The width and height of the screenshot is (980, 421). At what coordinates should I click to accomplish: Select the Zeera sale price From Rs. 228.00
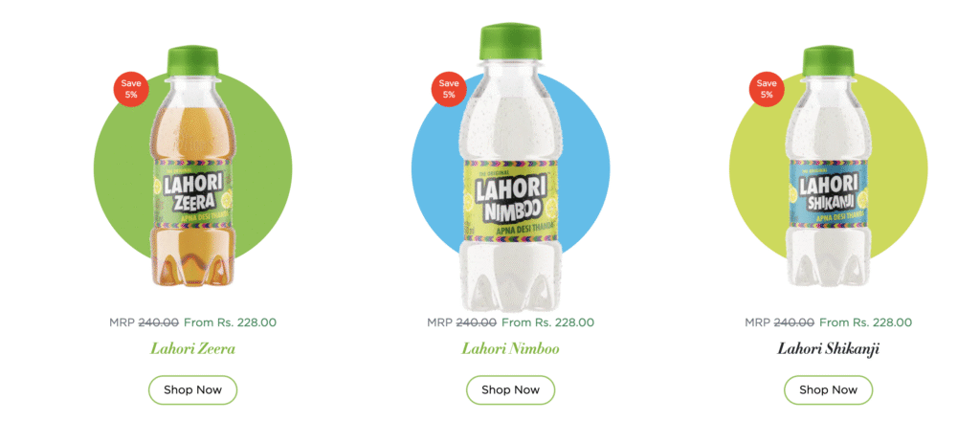pyautogui.click(x=230, y=322)
